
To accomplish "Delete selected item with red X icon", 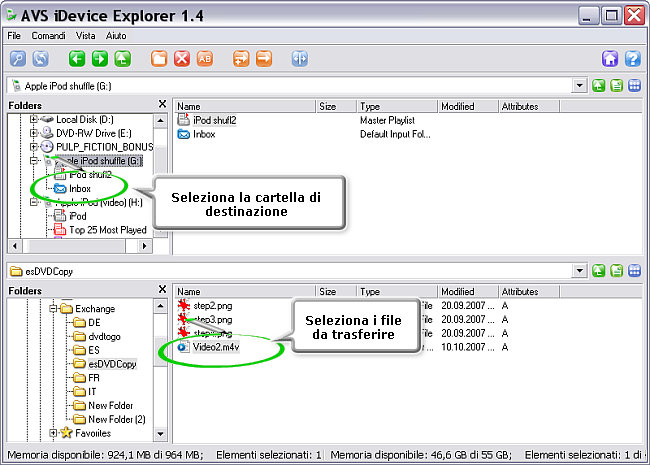I will (x=182, y=58).
